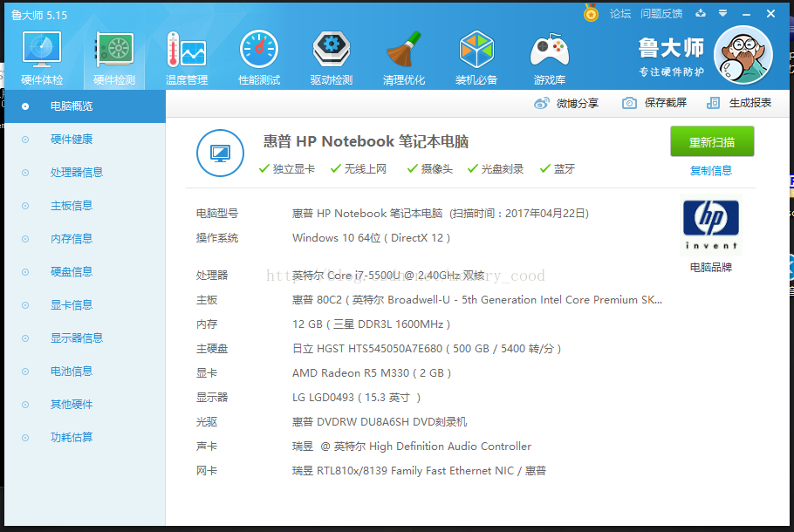The width and height of the screenshot is (794, 532).
Task: Click the 鲁大师 mascot avatar
Action: click(x=743, y=55)
